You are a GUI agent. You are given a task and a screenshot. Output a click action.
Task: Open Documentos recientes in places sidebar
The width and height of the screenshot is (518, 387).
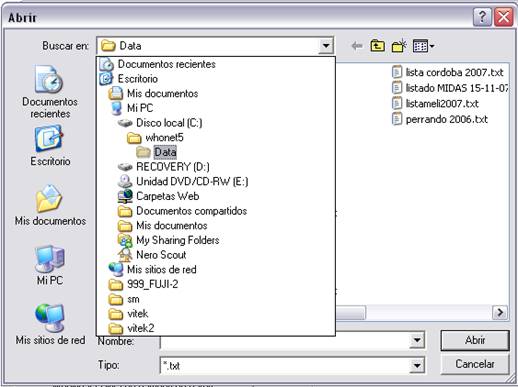50,92
